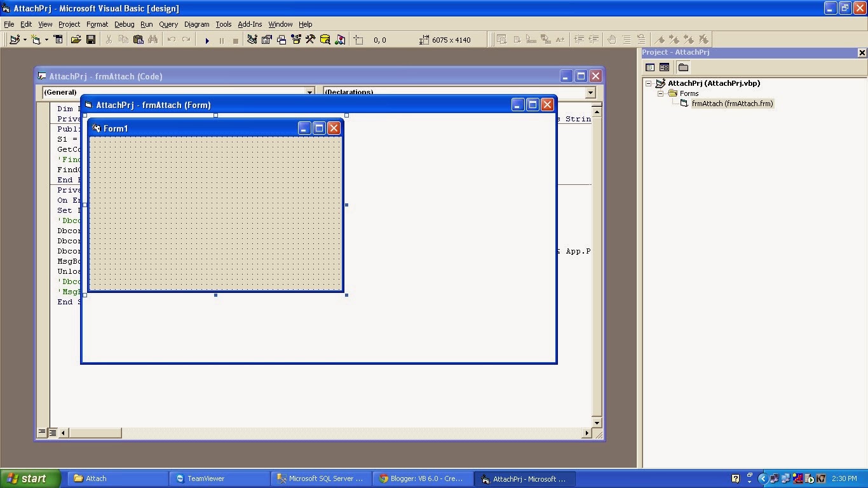Viewport: 868px width, 488px height.
Task: Save the project with the floppy disk icon
Action: coord(91,39)
